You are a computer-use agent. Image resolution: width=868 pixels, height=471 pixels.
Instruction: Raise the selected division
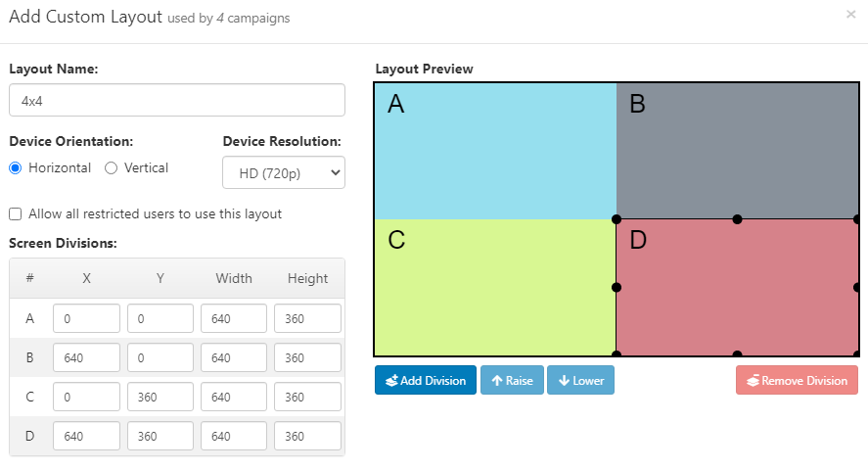[x=512, y=380]
